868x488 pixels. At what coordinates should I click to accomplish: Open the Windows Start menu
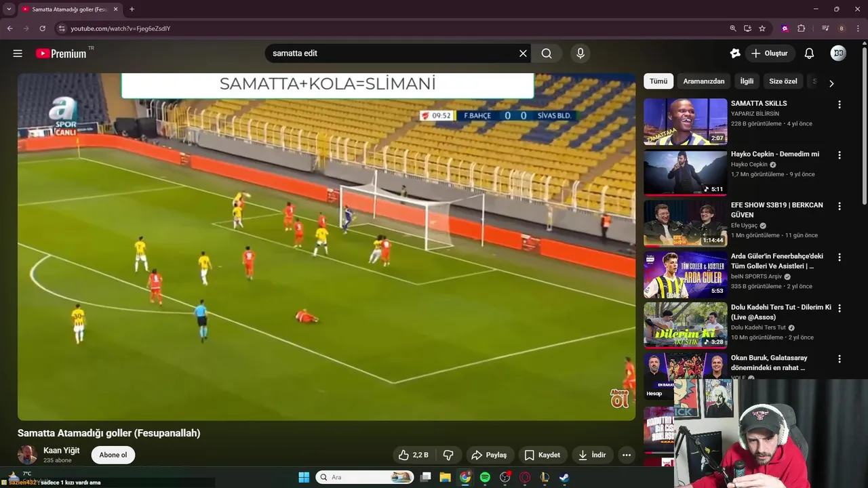(304, 477)
